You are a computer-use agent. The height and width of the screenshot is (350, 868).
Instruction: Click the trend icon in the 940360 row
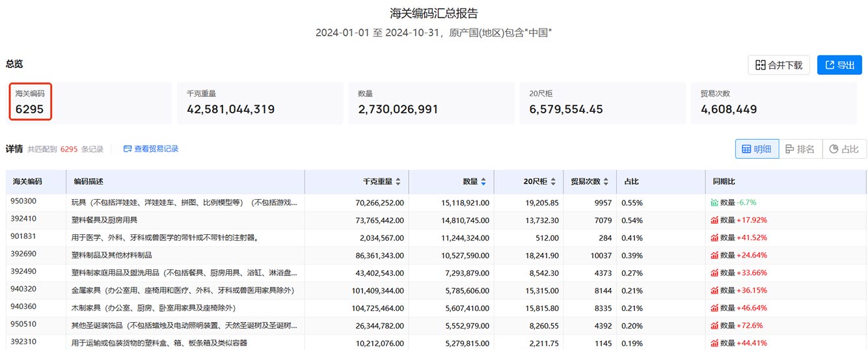(x=714, y=308)
